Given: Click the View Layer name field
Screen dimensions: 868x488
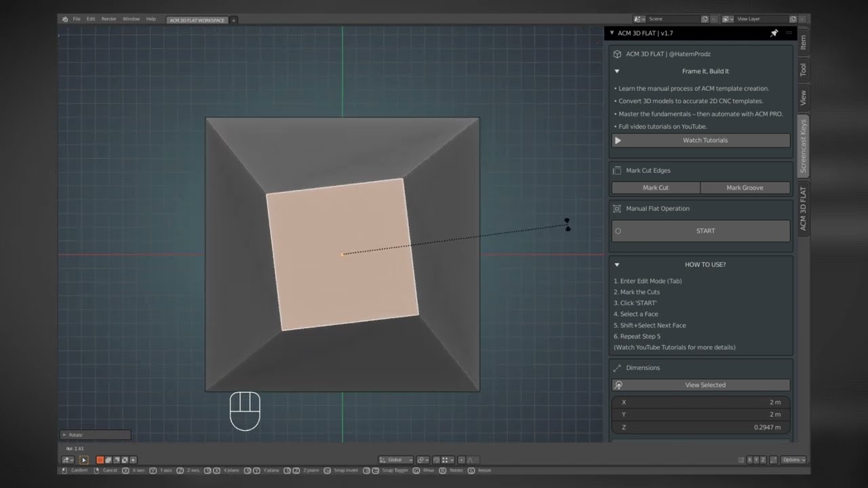Looking at the screenshot, I should point(761,19).
